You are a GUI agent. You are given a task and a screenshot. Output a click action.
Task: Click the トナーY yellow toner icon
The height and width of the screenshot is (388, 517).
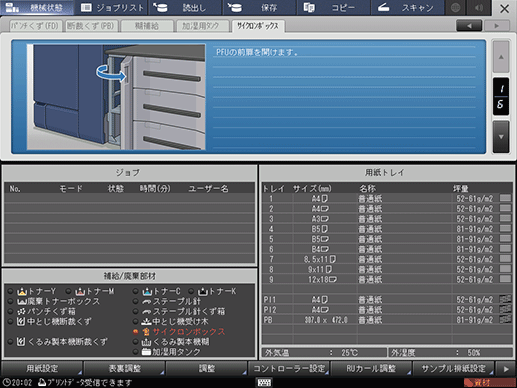22,292
